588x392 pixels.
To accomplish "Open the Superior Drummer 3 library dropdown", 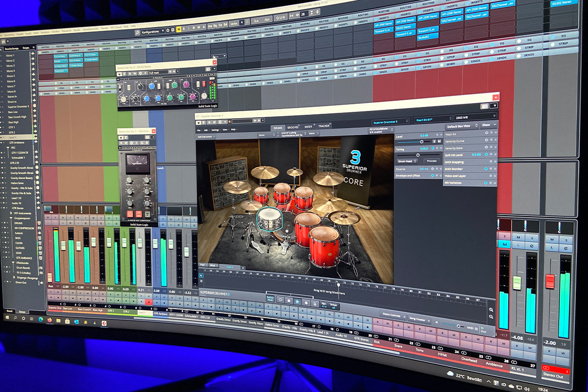I will point(391,122).
